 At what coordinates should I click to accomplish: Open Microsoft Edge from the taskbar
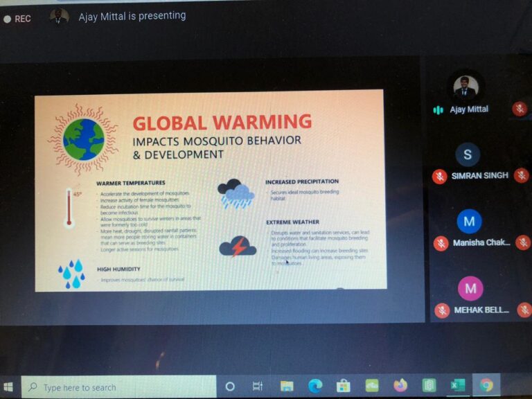pyautogui.click(x=315, y=386)
